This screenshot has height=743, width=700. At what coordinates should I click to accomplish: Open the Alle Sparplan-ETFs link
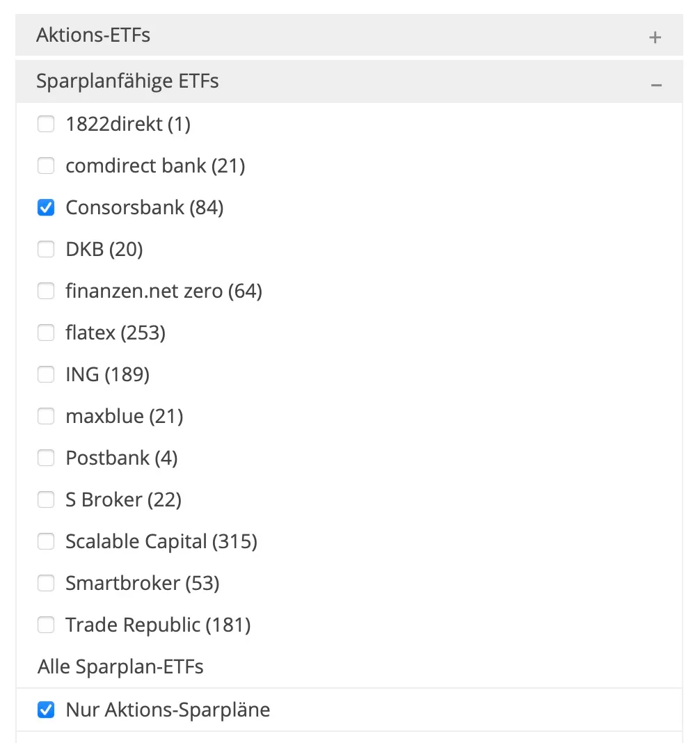coord(120,666)
